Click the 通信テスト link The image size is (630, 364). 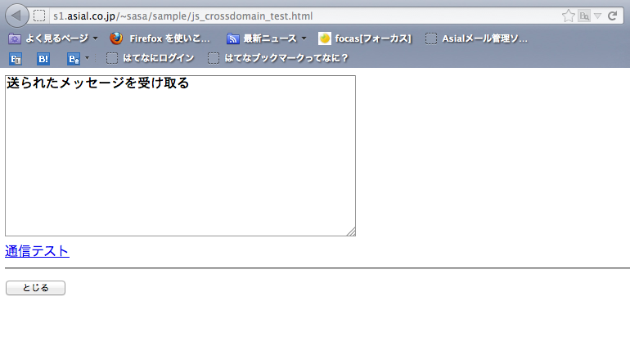pos(37,251)
